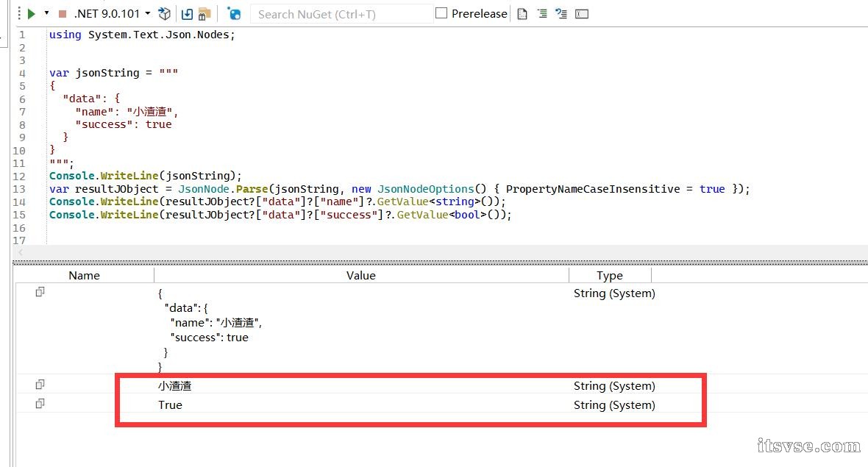Sort results by the Name column header
The height and width of the screenshot is (467, 868).
click(x=84, y=276)
